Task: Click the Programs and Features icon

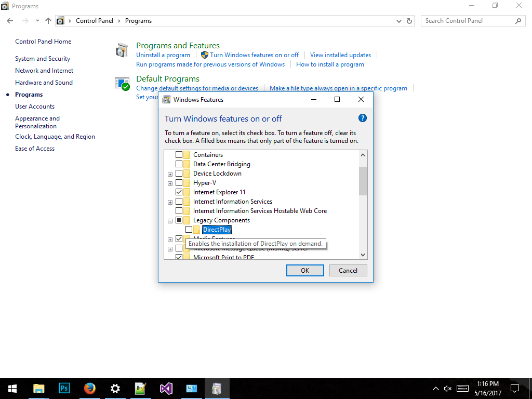Action: (122, 50)
